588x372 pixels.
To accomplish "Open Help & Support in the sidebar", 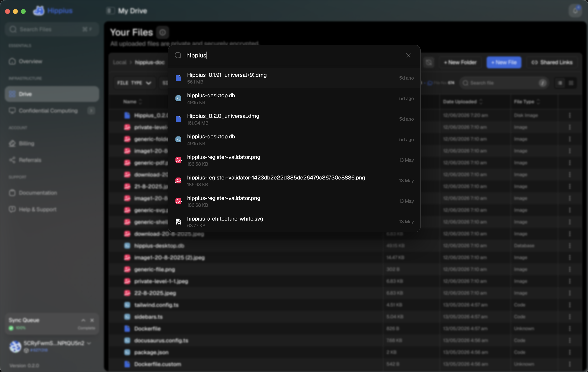I will [x=52, y=209].
